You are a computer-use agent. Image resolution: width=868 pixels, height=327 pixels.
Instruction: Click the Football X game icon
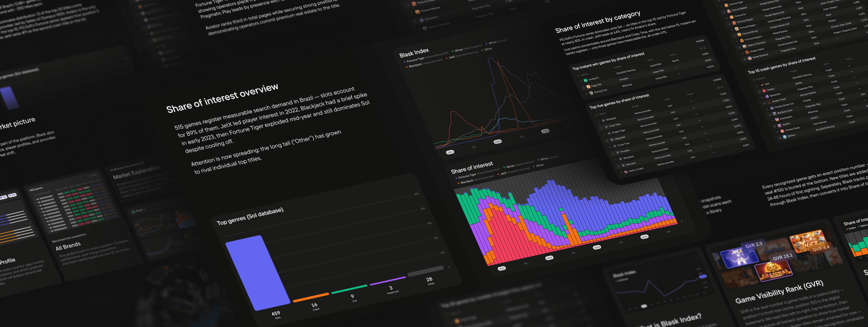point(585,80)
